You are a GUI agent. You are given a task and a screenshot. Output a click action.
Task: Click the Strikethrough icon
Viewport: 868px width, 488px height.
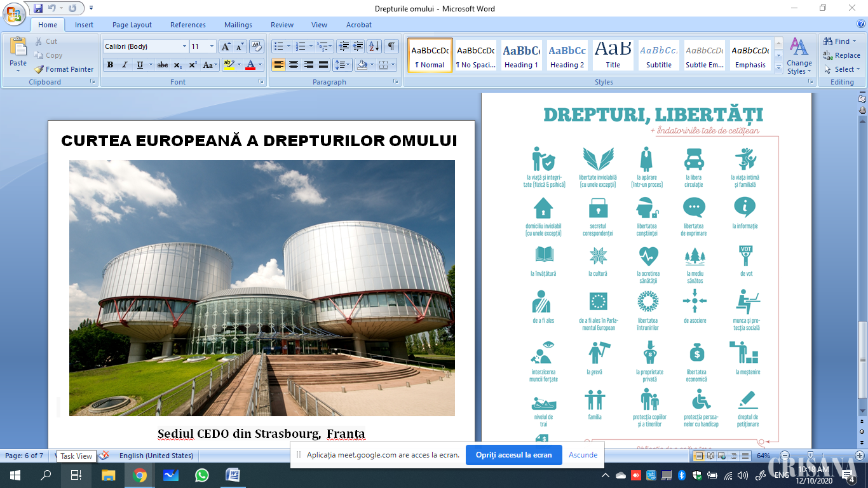click(163, 65)
